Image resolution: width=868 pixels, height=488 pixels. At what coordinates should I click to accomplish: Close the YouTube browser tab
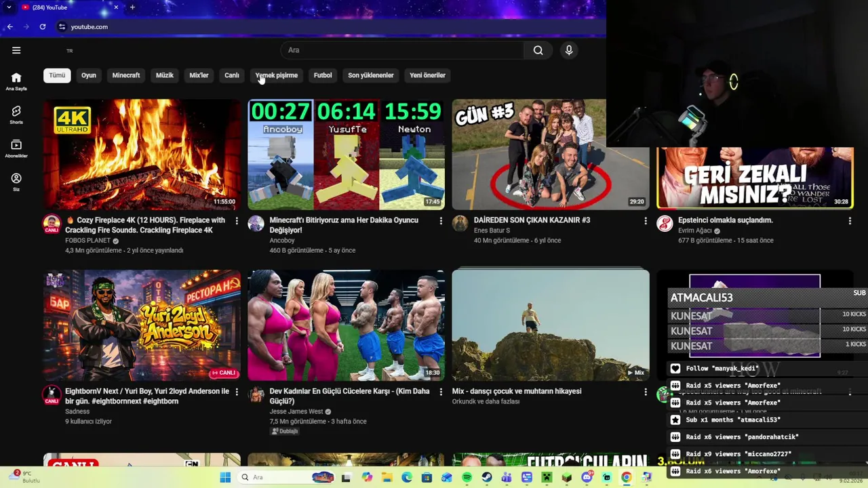click(116, 7)
